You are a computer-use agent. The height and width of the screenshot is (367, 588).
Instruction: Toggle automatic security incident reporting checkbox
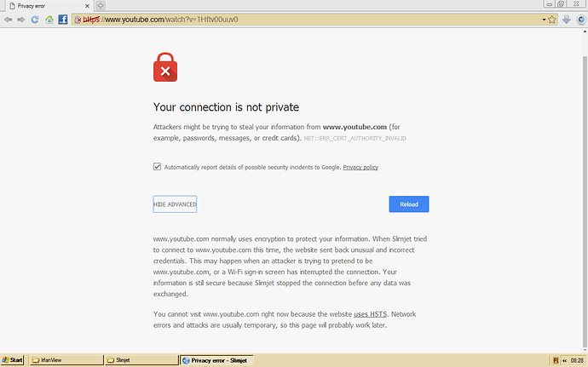coord(157,166)
